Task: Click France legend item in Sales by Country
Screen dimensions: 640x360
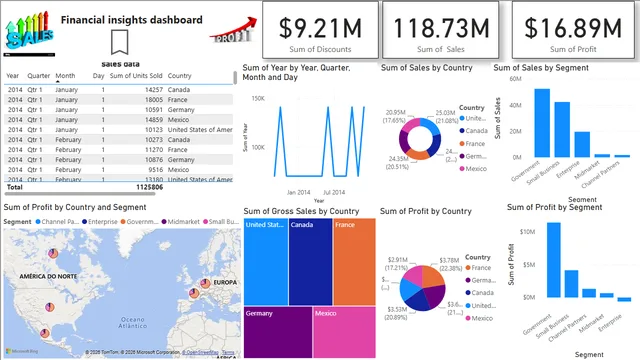Action: tap(472, 144)
